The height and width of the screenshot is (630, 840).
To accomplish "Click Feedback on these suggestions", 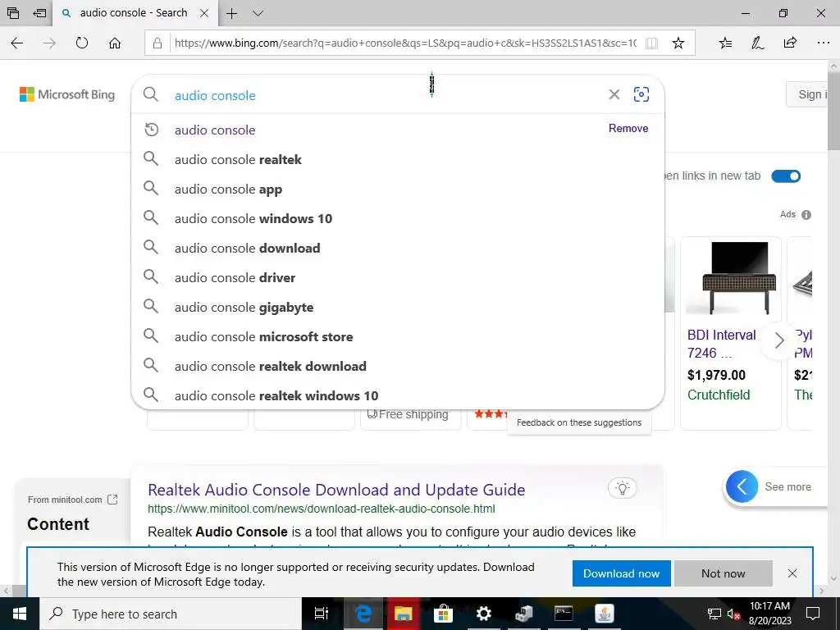I will pyautogui.click(x=579, y=422).
